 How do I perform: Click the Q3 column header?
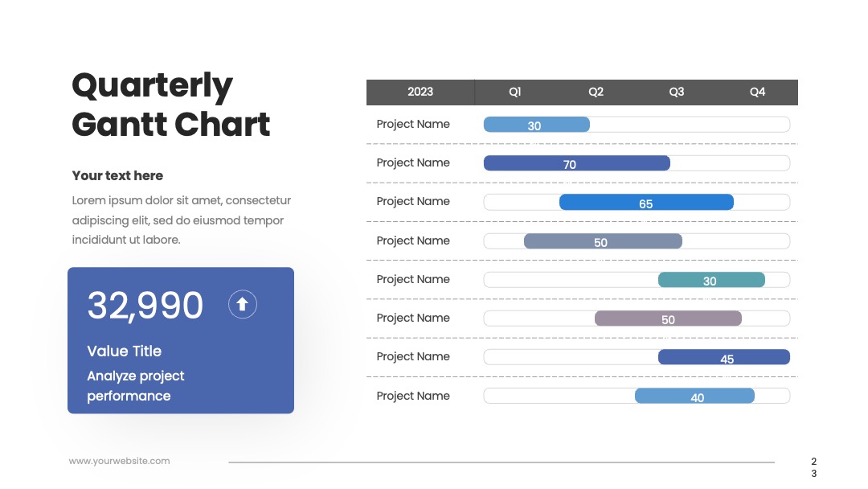pyautogui.click(x=677, y=92)
